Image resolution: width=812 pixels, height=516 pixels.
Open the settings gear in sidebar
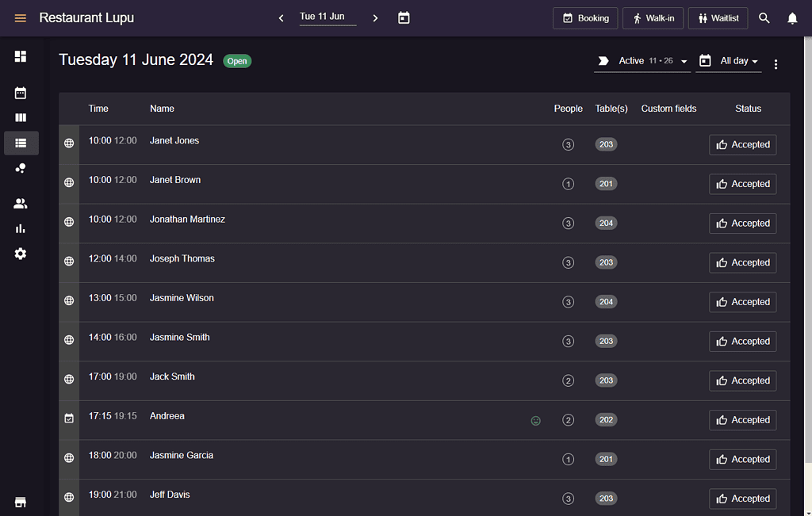pyautogui.click(x=20, y=254)
